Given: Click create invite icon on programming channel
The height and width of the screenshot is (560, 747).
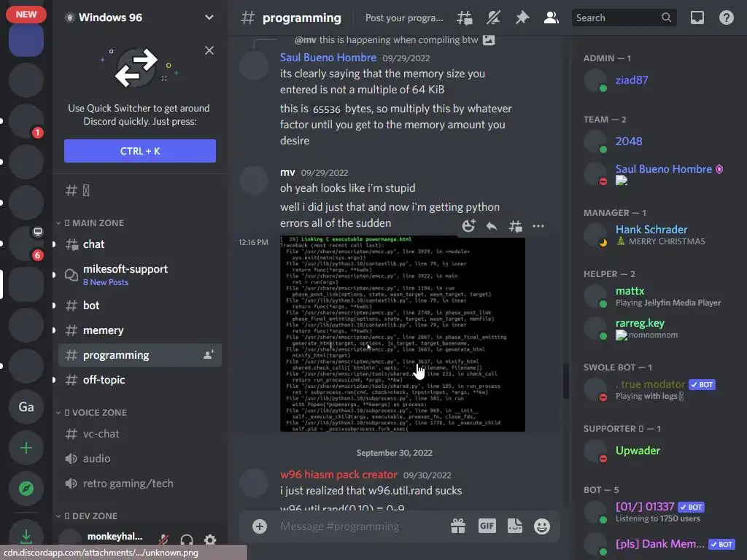Looking at the screenshot, I should pyautogui.click(x=209, y=355).
